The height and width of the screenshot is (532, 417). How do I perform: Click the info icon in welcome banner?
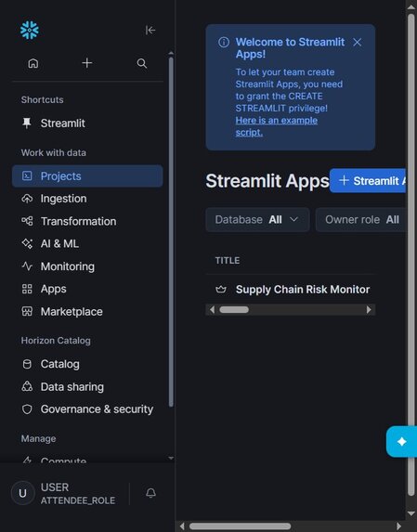224,43
